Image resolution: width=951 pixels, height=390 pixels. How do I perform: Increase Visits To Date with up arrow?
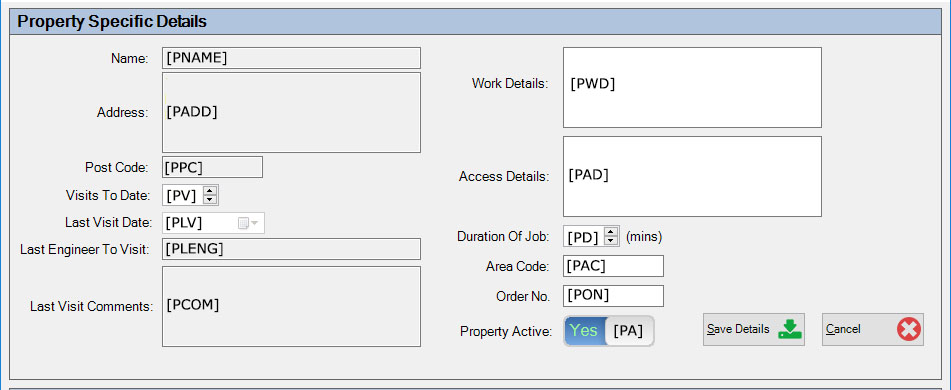tap(210, 191)
